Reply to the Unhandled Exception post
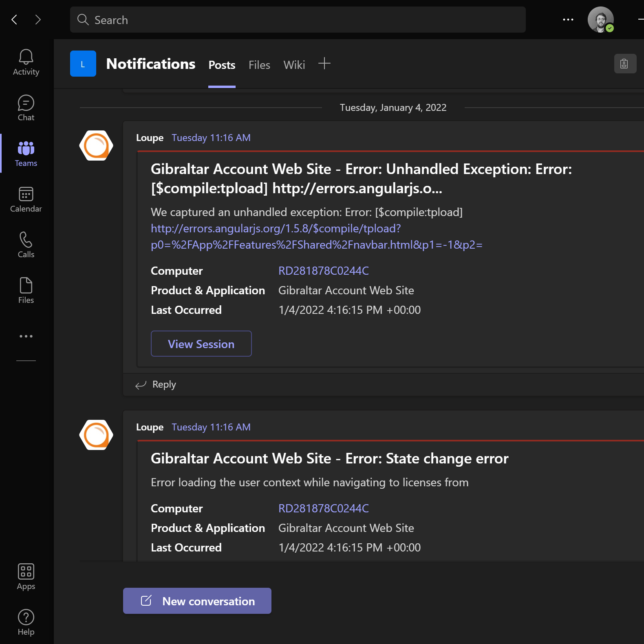The width and height of the screenshot is (644, 644). [x=156, y=384]
